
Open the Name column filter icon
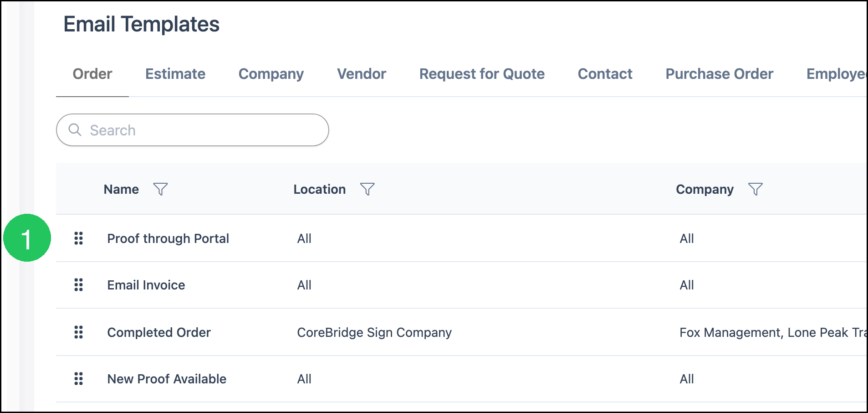[160, 189]
